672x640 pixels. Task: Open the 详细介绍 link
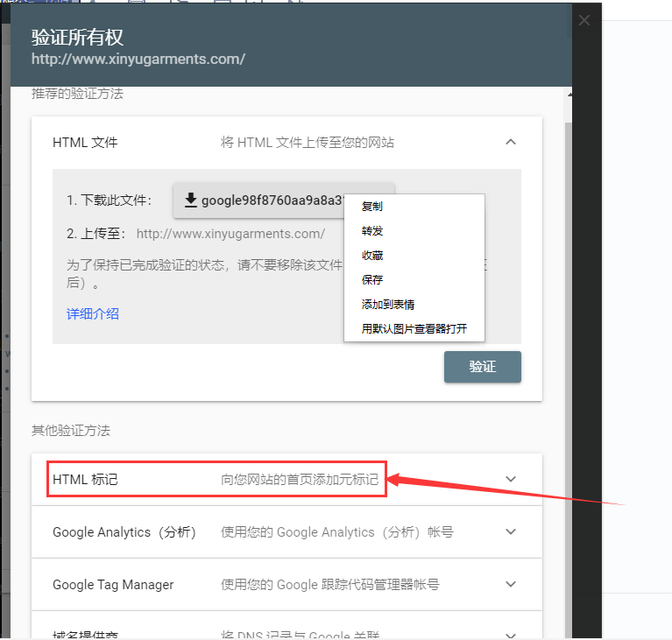pyautogui.click(x=93, y=313)
